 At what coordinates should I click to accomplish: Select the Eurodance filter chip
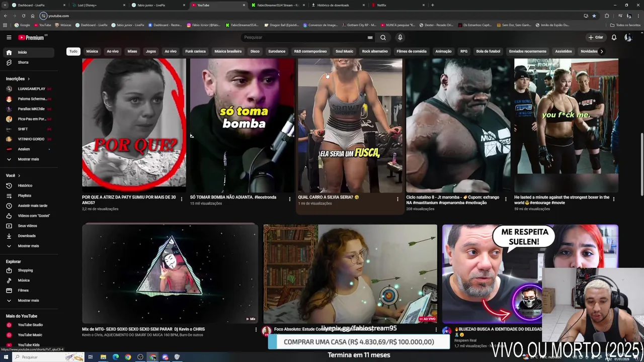pos(277,51)
